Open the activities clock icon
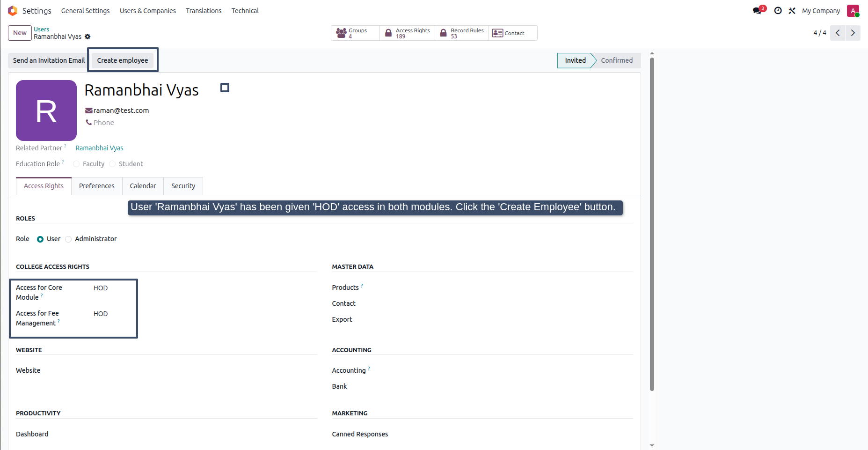This screenshot has width=868, height=450. coord(778,10)
